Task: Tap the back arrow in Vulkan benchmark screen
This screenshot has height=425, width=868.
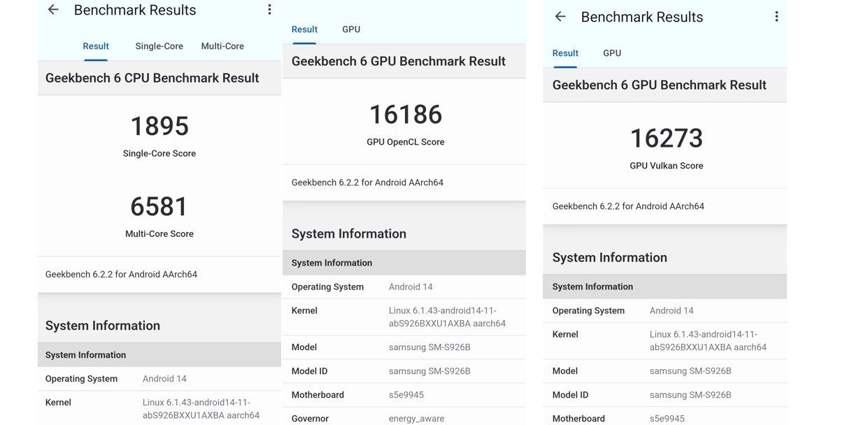Action: [x=560, y=17]
